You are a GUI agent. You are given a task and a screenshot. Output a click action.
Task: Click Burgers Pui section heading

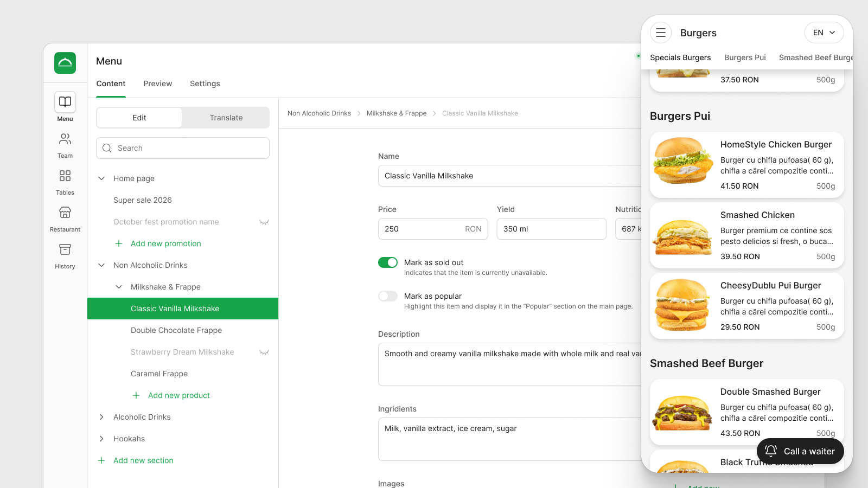(x=680, y=116)
